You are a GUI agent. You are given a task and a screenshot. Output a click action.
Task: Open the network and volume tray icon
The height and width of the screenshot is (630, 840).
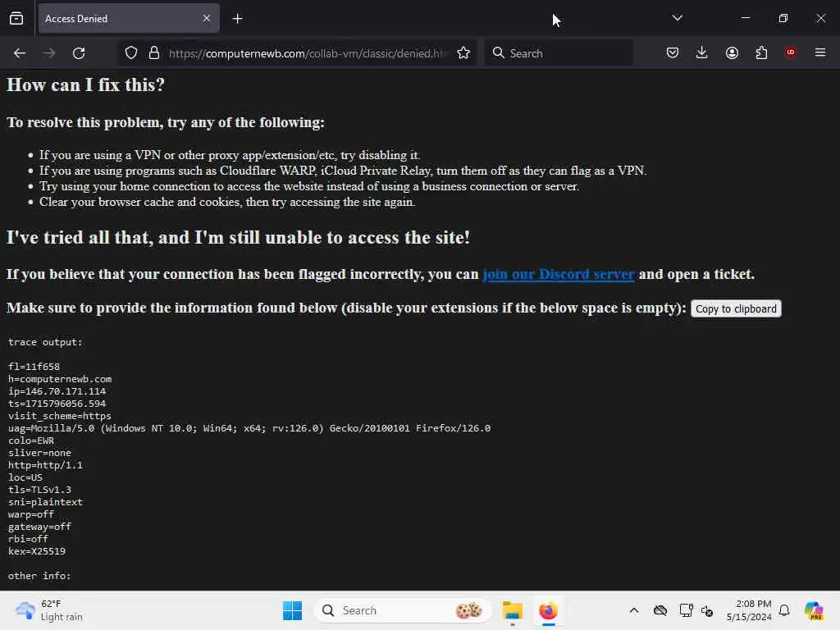[x=706, y=610]
